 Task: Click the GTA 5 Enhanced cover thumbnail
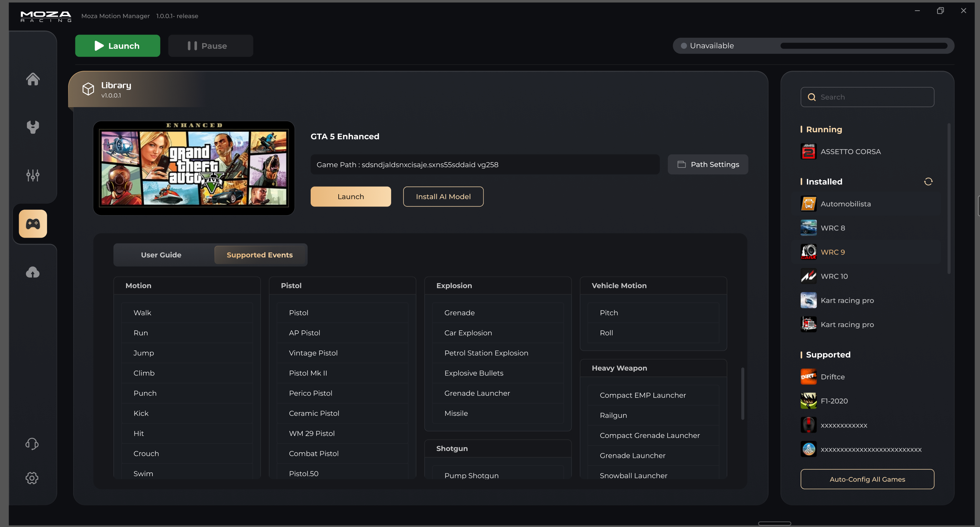pos(194,168)
